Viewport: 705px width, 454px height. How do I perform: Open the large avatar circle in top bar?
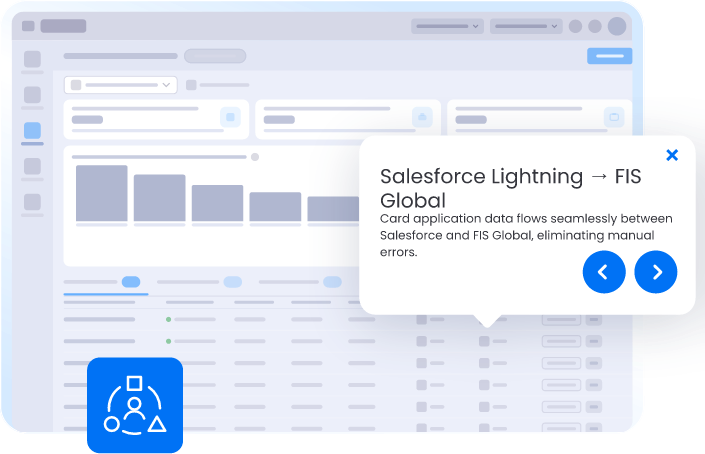click(617, 26)
